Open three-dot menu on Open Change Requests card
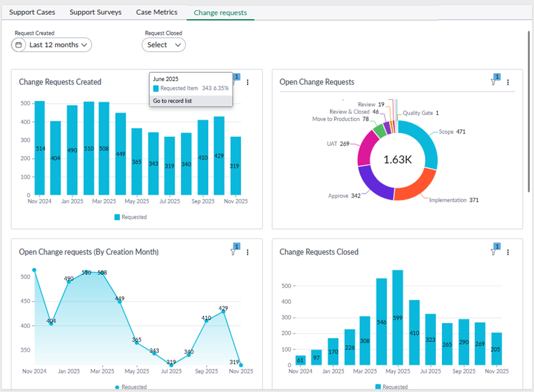The width and height of the screenshot is (534, 392). (x=508, y=82)
